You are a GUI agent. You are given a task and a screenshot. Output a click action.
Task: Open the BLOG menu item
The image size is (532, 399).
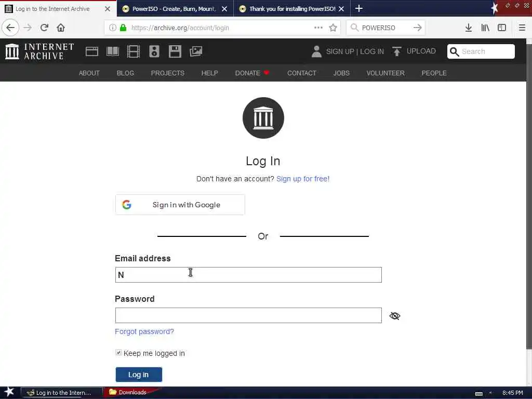click(125, 73)
